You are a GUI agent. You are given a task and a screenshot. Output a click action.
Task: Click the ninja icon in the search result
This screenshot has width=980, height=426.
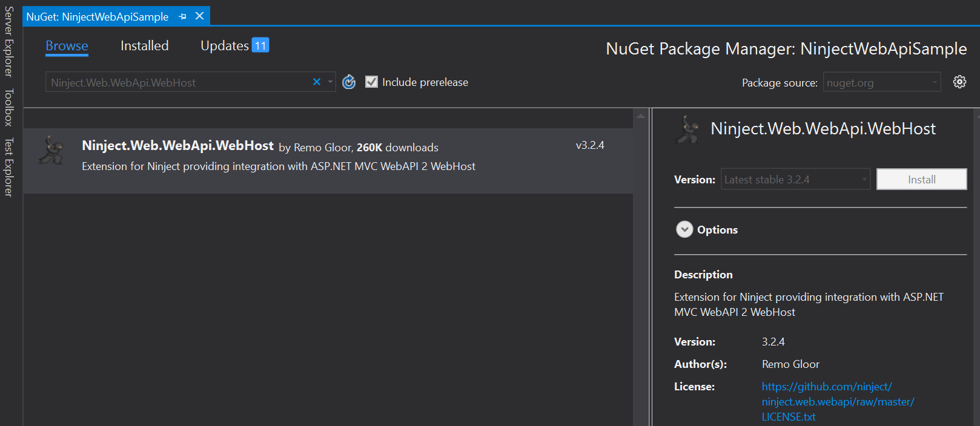tap(51, 150)
